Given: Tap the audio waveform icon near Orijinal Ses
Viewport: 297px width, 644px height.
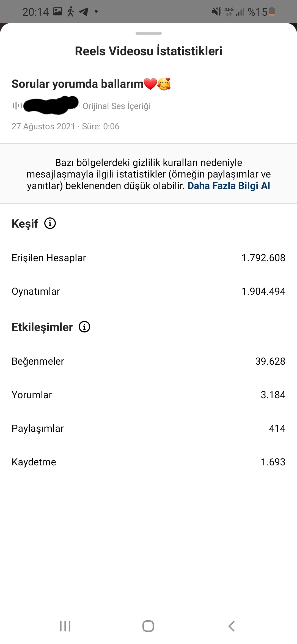Looking at the screenshot, I should (17, 106).
